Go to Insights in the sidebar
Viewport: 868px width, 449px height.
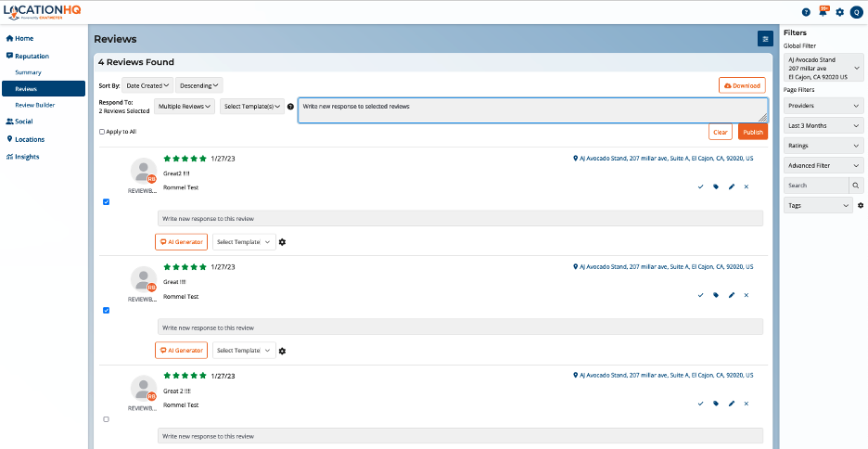click(27, 157)
